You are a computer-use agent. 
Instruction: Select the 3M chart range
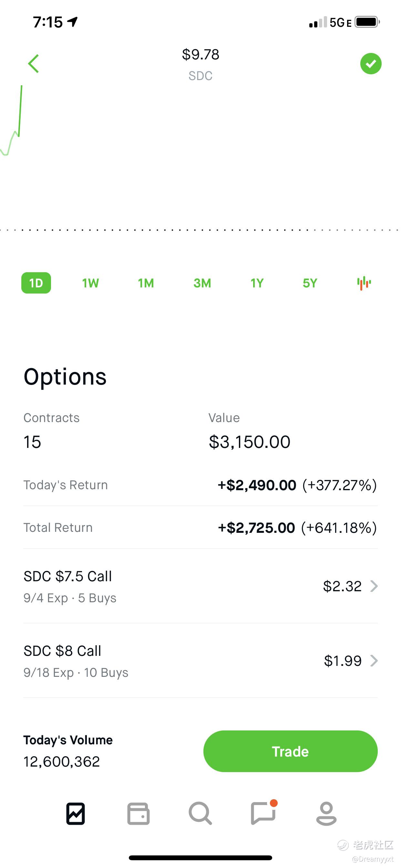click(202, 283)
